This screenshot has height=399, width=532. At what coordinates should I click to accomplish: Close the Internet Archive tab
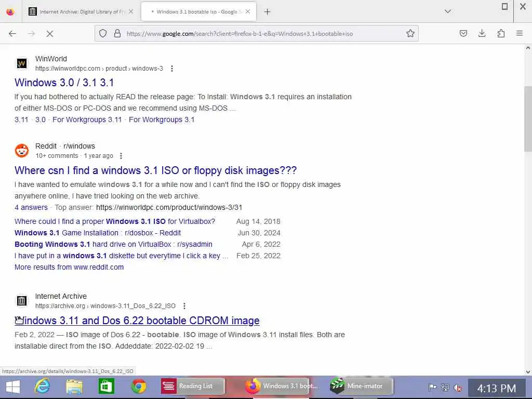tap(131, 11)
